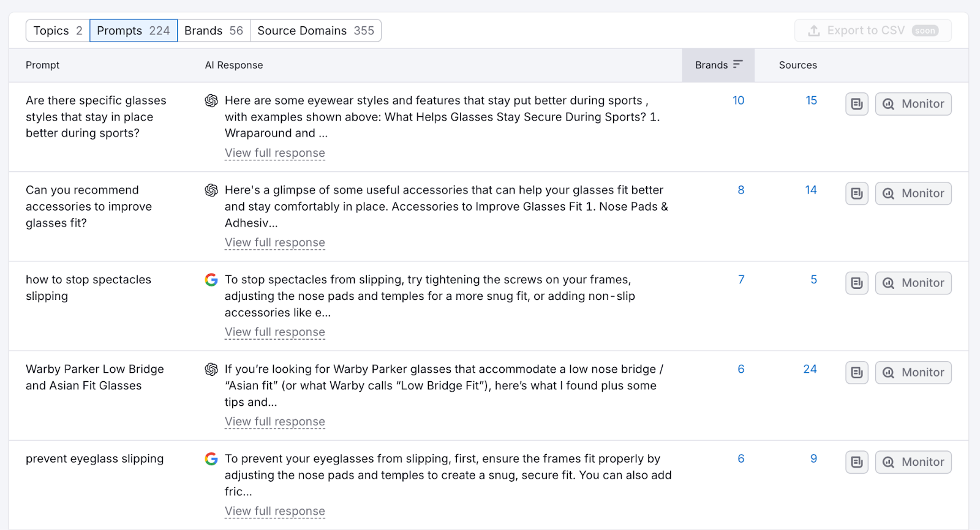Open the response details icon for the spectacles slipping prompt

(857, 283)
